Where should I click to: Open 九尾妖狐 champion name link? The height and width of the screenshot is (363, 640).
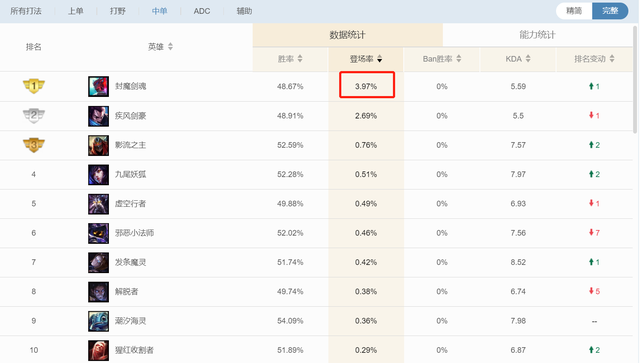tap(131, 174)
